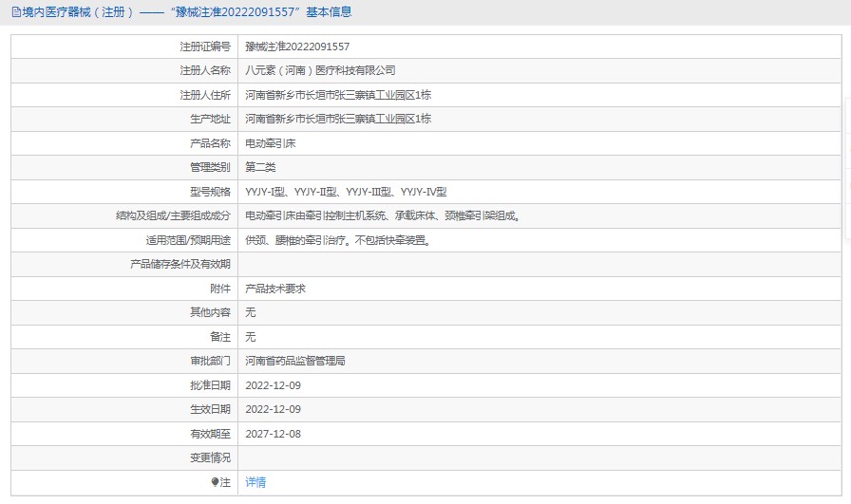Click the 结构及组成/主要组成成分 label
Screen dimensions: 851x504
pyautogui.click(x=173, y=215)
